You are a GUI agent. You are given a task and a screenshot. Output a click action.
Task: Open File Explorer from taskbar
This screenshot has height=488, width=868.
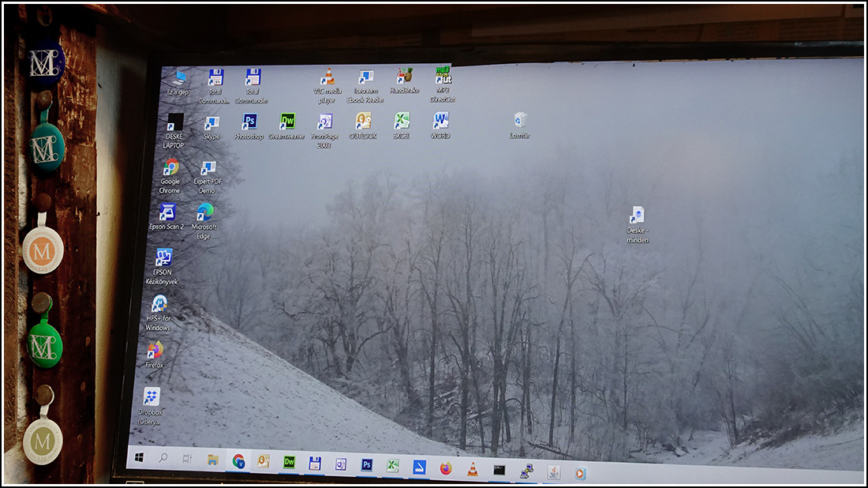click(212, 460)
